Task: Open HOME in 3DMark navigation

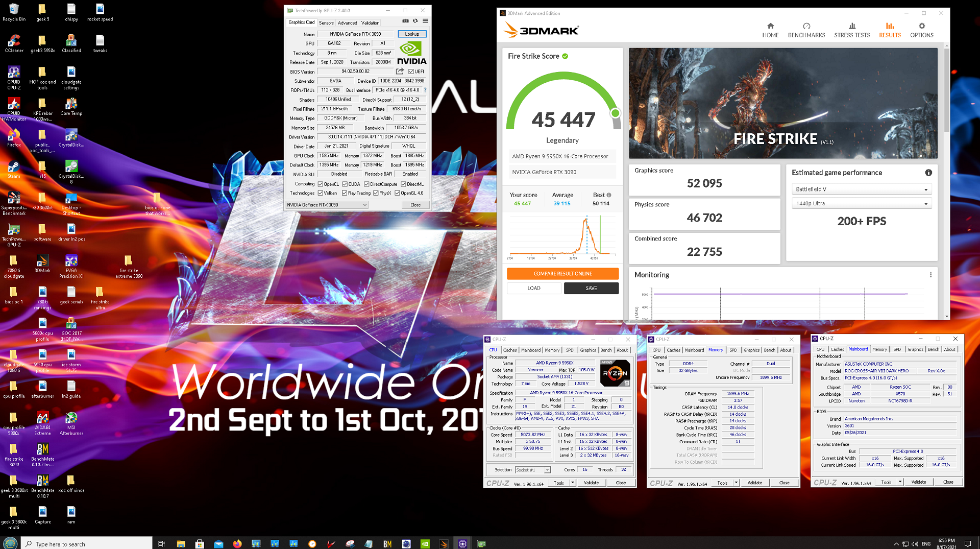Action: point(770,30)
